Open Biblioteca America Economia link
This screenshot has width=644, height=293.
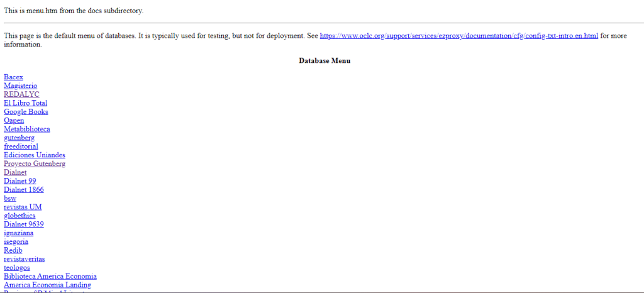[50, 276]
